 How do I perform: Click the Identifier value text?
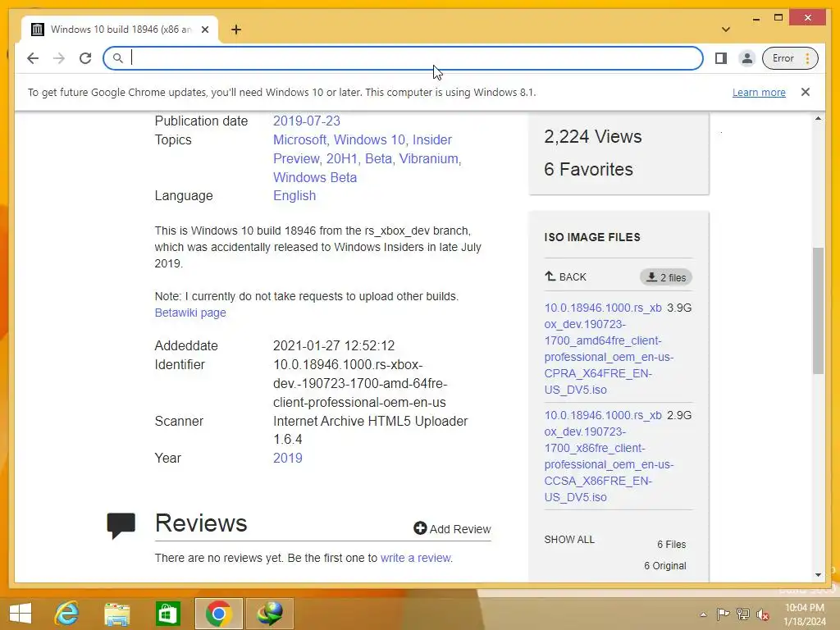[x=360, y=384]
